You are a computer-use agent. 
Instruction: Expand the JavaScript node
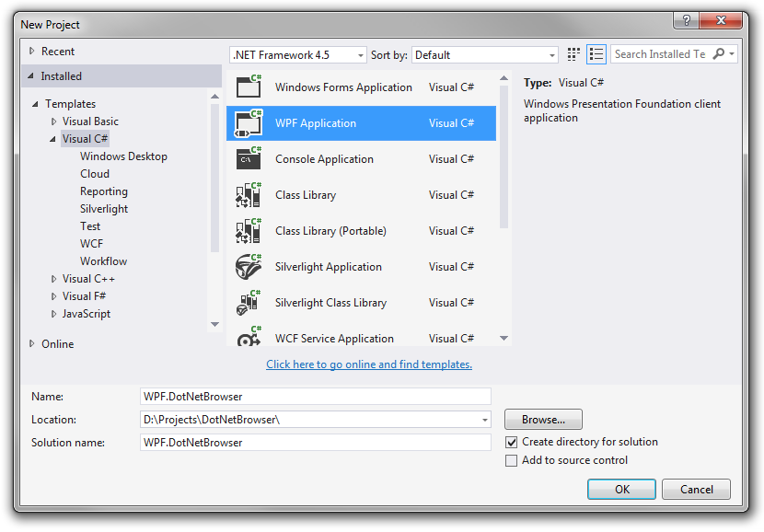click(x=53, y=314)
